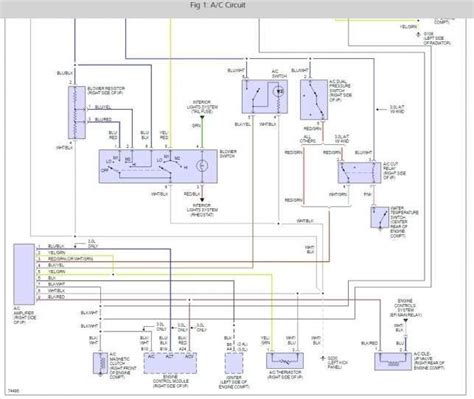Click the 'ACV' terminal inside Engine Control Module
Viewport: 474px width, 399px height.
189,356
